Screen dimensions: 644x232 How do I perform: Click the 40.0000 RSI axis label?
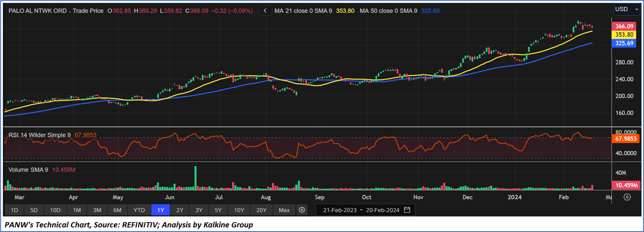626,153
